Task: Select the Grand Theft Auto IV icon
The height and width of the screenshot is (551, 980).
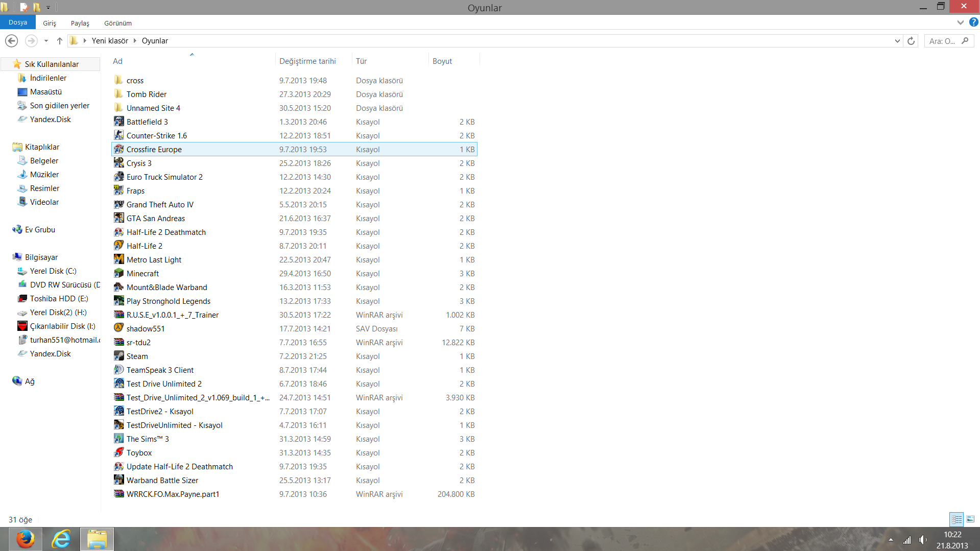Action: tap(118, 204)
